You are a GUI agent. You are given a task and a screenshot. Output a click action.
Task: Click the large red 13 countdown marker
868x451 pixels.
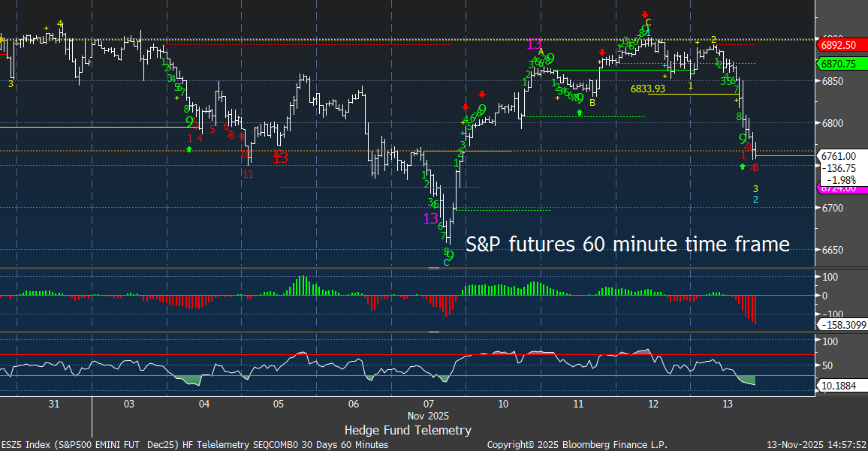[x=280, y=158]
